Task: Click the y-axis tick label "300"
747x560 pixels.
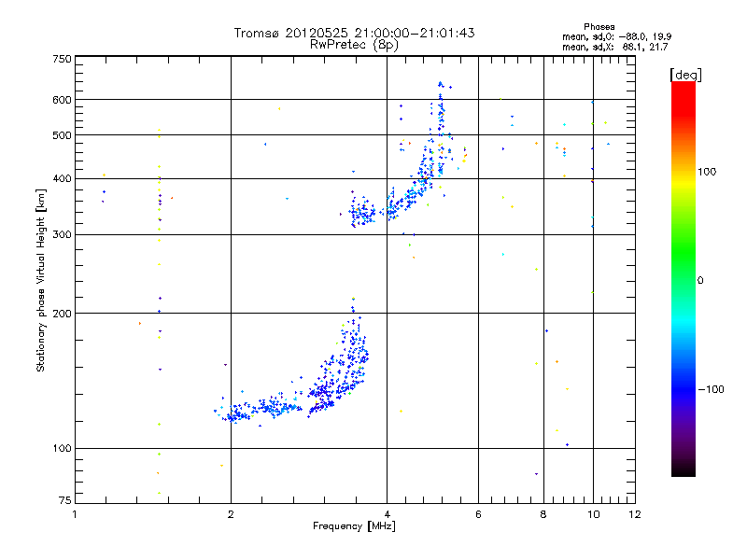Action: click(62, 235)
